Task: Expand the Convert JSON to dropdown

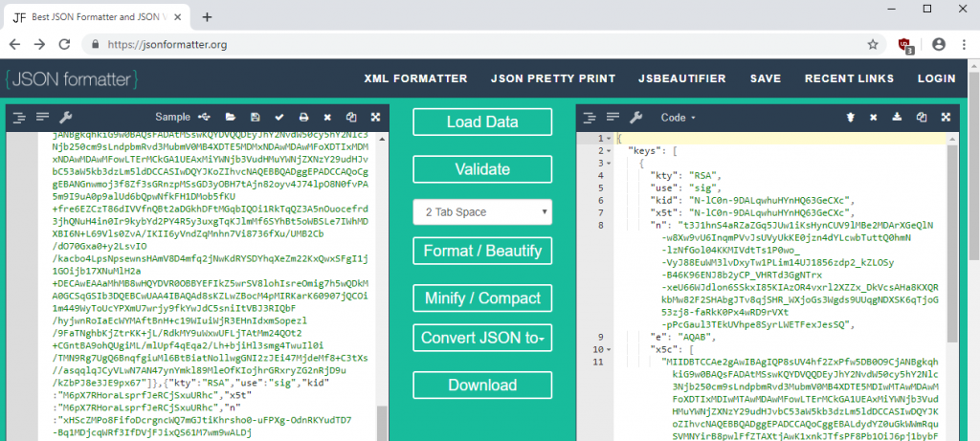Action: tap(482, 338)
